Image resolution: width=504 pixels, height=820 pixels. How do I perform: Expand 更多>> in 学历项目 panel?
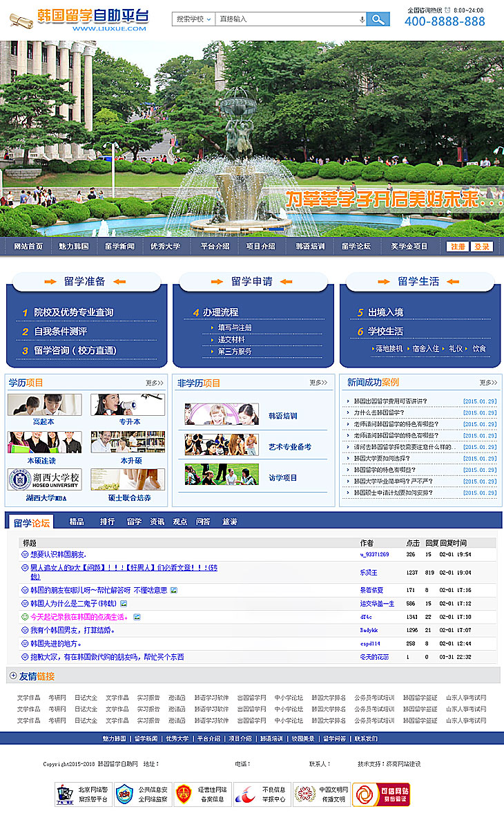coord(154,383)
